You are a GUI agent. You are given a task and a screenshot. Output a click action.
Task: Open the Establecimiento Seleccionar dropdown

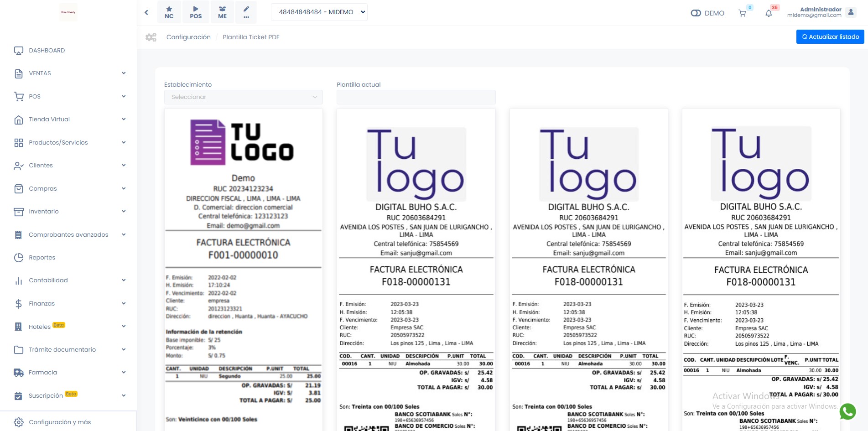coord(243,97)
